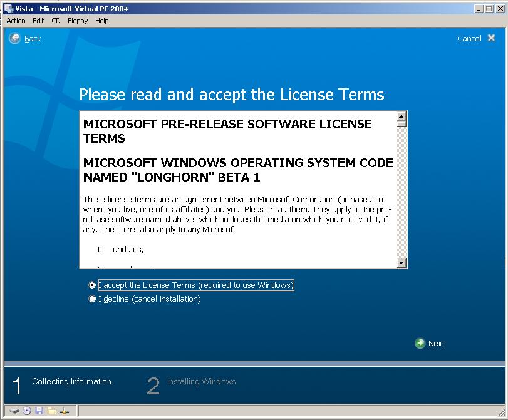Click the Back link
Image resolution: width=508 pixels, height=420 pixels.
tap(33, 39)
